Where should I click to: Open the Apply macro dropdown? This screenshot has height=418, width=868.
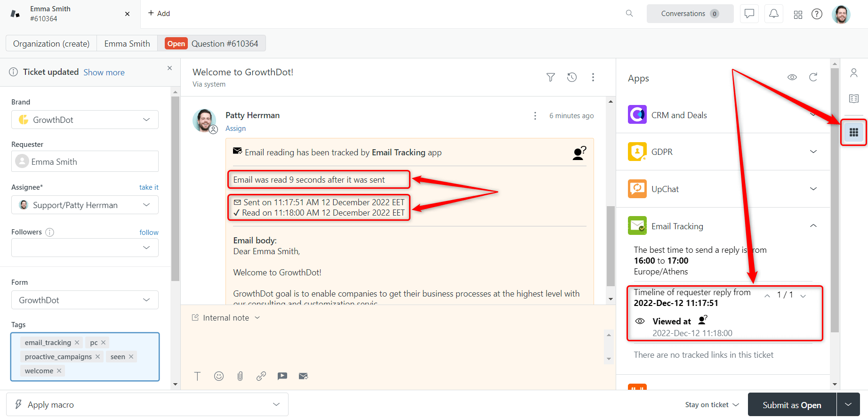point(147,404)
